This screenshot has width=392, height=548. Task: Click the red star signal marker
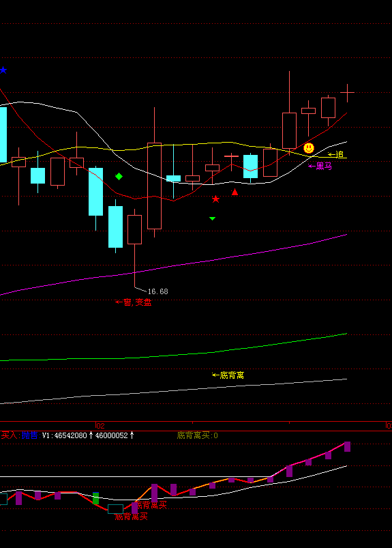(215, 199)
